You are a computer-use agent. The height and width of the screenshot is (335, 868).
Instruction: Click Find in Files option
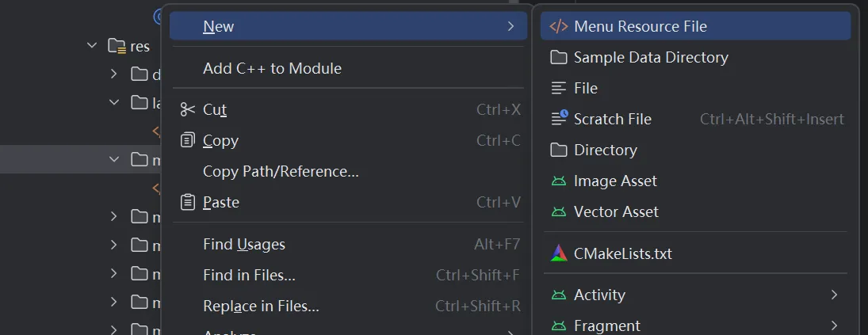249,275
